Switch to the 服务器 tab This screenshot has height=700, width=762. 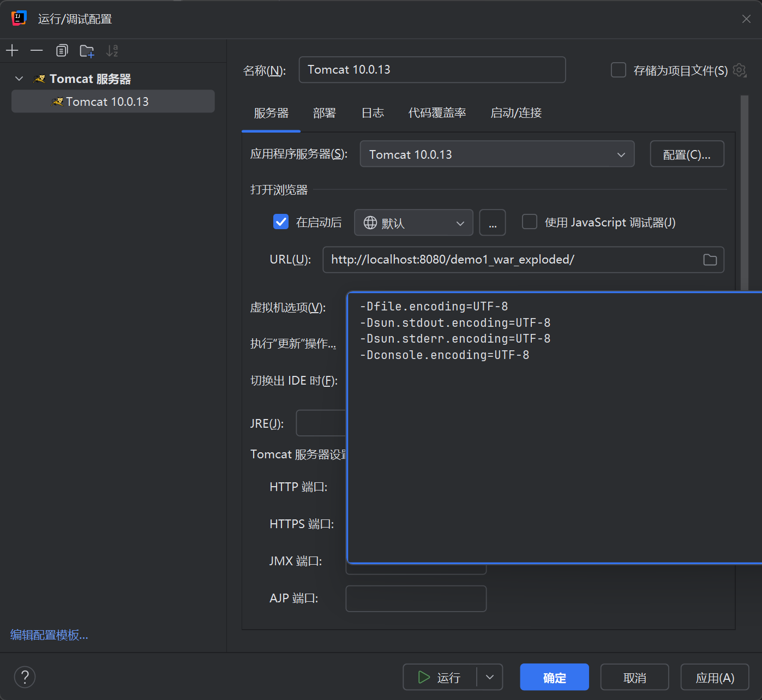point(271,113)
